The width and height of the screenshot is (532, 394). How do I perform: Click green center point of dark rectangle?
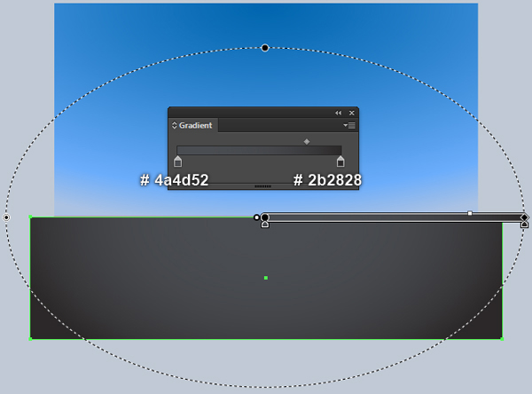pos(266,278)
